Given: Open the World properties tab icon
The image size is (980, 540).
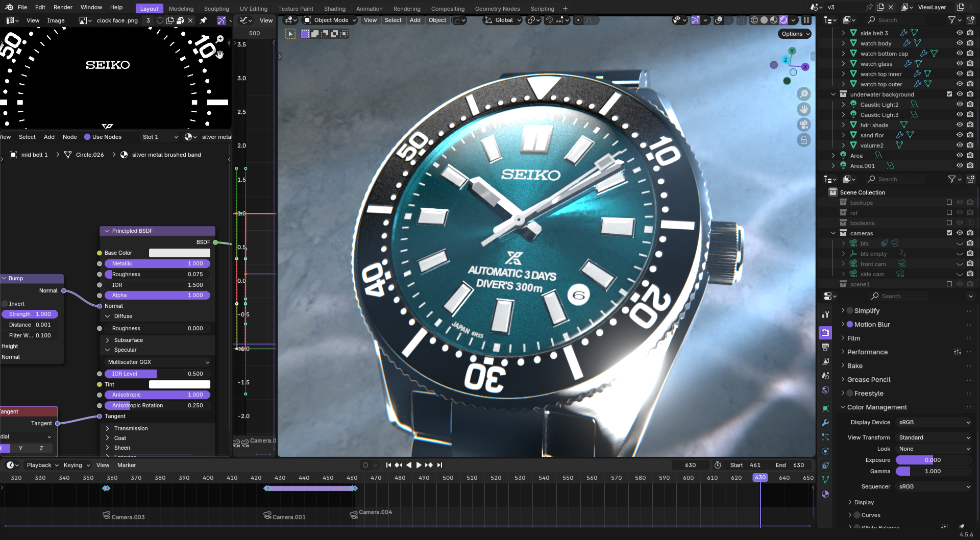Looking at the screenshot, I should coord(825,390).
